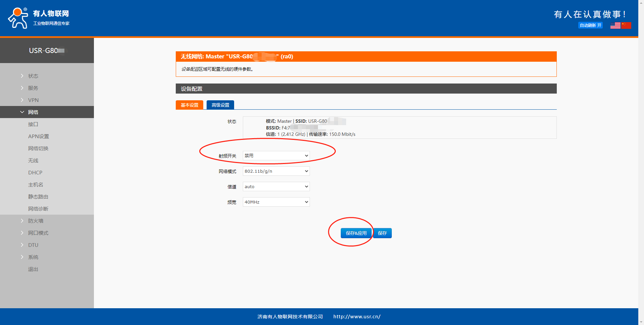Click the 保存&应用 button
The image size is (644, 325).
coord(356,233)
